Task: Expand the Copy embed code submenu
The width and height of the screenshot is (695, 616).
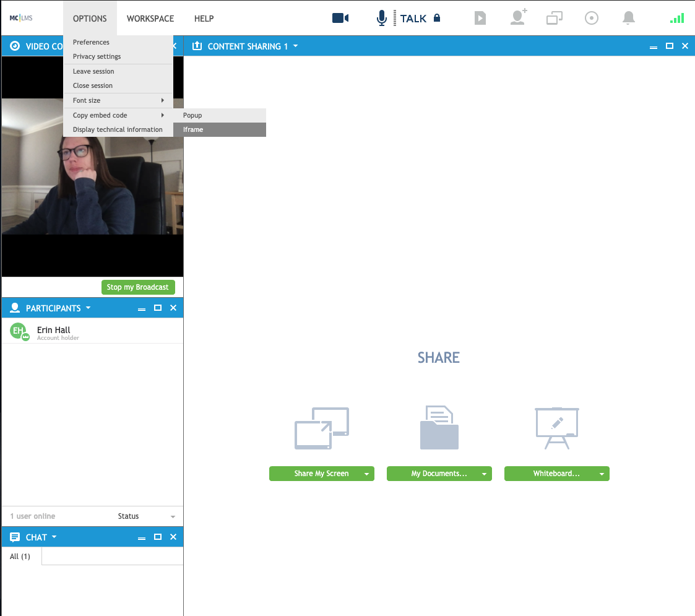Action: click(x=118, y=115)
